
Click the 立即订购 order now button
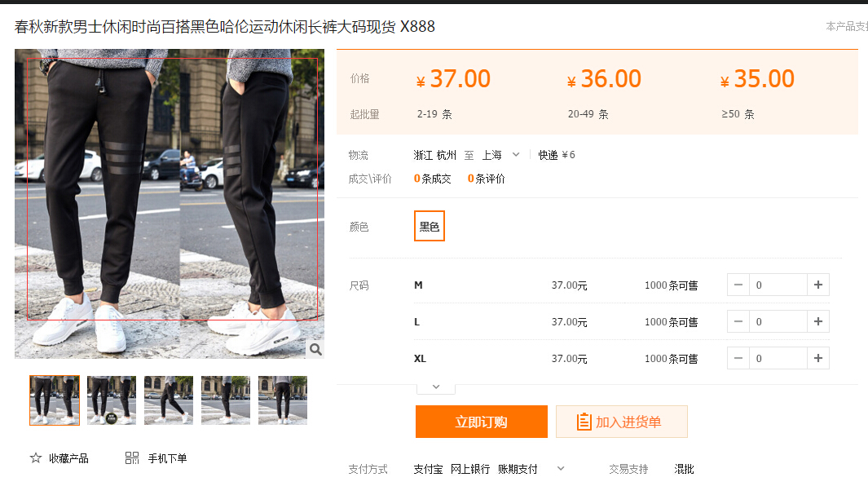[x=481, y=422]
